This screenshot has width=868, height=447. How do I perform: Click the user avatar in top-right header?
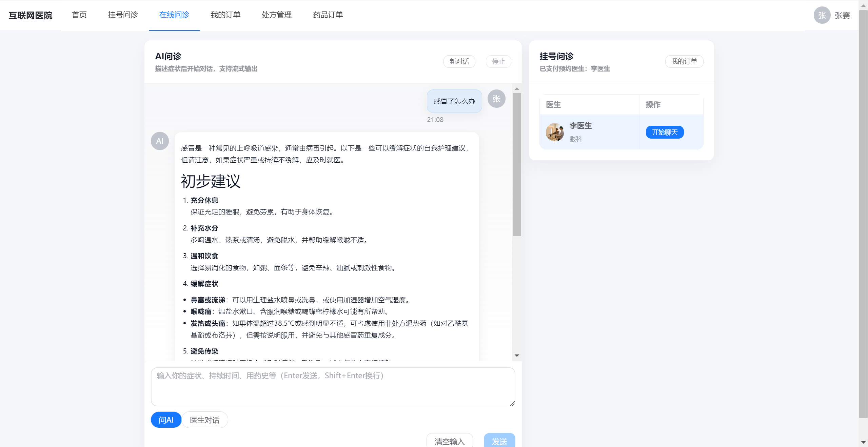(822, 15)
